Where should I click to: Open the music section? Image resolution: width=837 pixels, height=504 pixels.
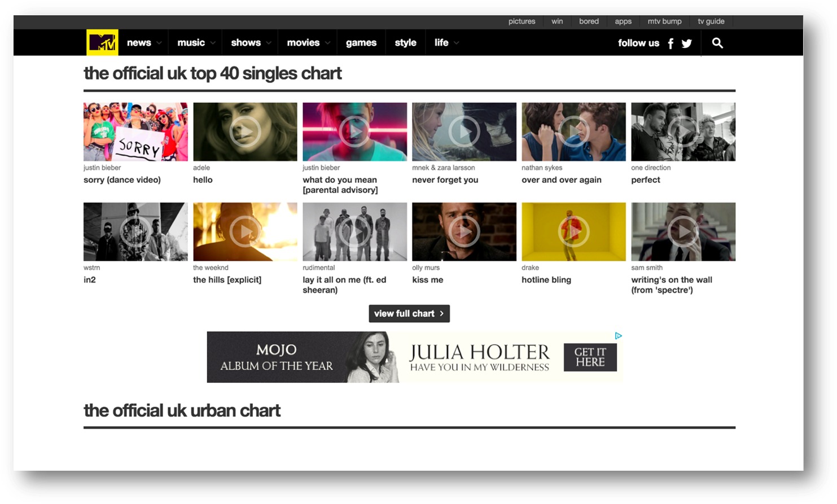pyautogui.click(x=191, y=43)
